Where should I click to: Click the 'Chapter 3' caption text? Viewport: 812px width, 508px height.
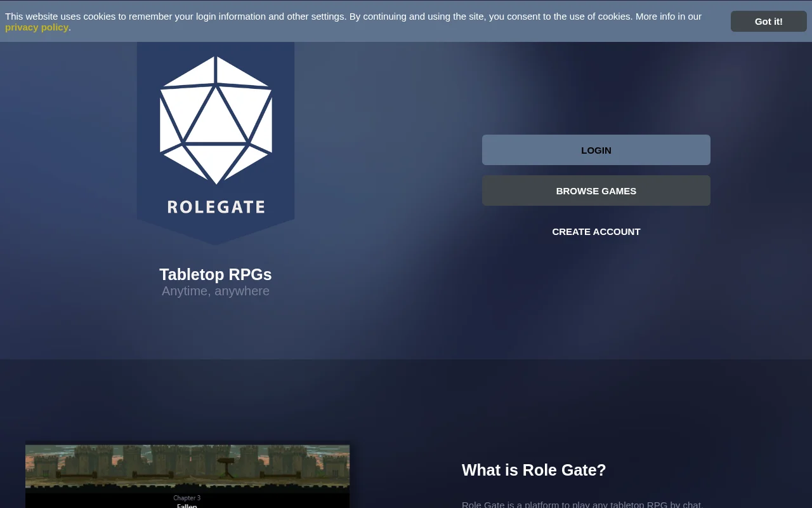pyautogui.click(x=187, y=498)
